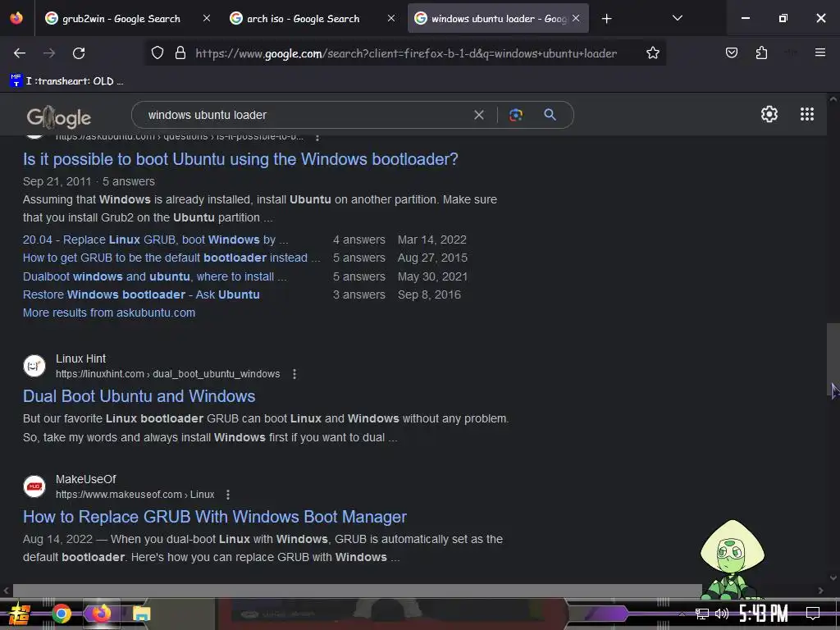
Task: Open Google quick settings gear
Action: (769, 114)
